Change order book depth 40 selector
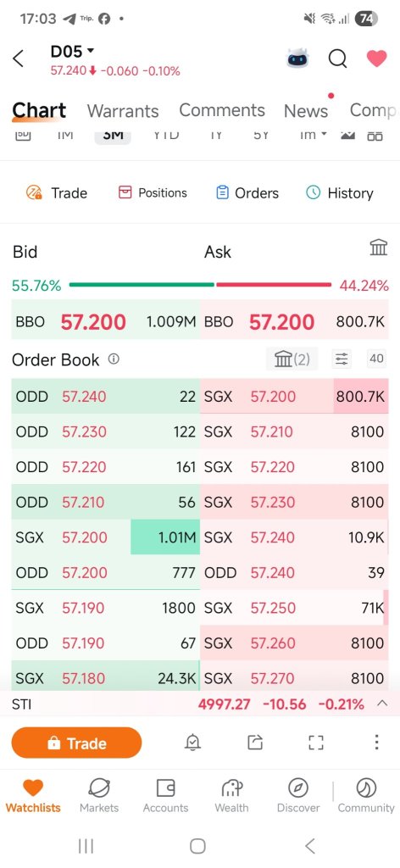Viewport: 400px width, 868px height. click(x=377, y=359)
